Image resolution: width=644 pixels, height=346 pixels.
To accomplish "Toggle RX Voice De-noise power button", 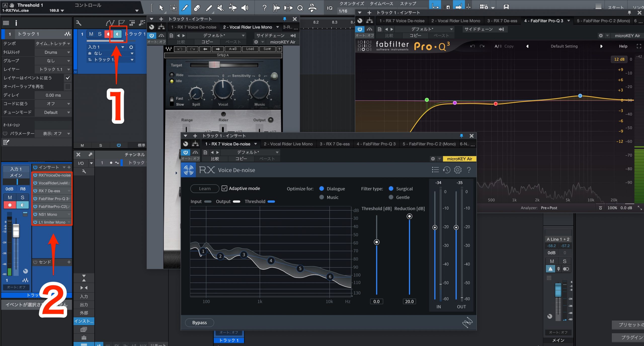I will click(185, 152).
